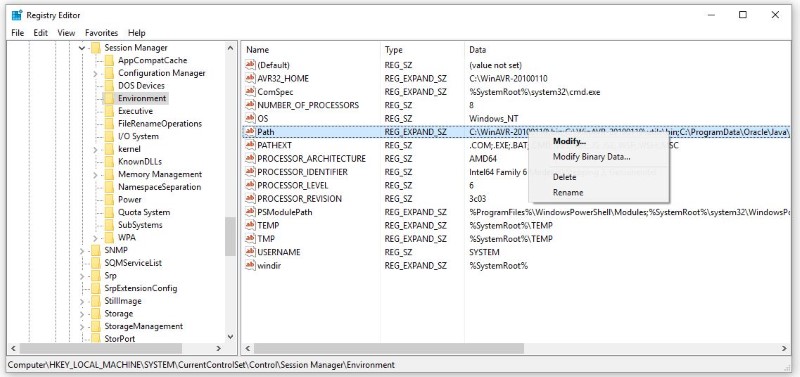
Task: Click the string icon beside PROCESSOR_LEVEL
Action: tap(250, 185)
